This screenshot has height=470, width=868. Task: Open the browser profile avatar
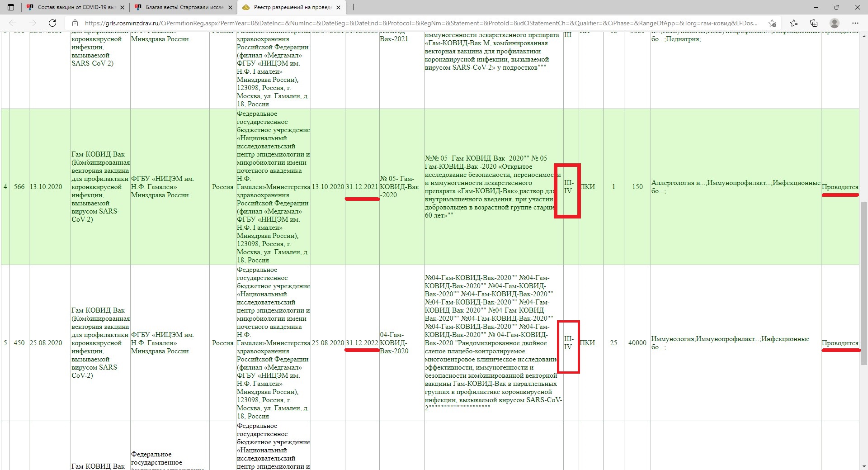coord(835,23)
